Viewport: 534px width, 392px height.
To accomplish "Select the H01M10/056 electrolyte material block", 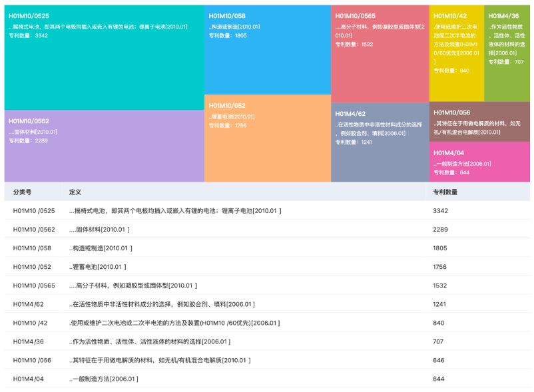I will 479,123.
